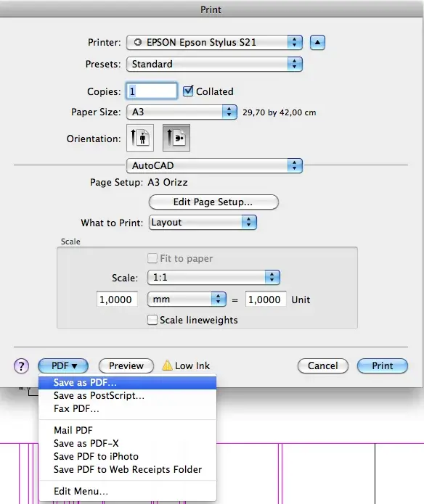
Task: Expand the Paper Size A3 dropdown
Action: tap(182, 112)
